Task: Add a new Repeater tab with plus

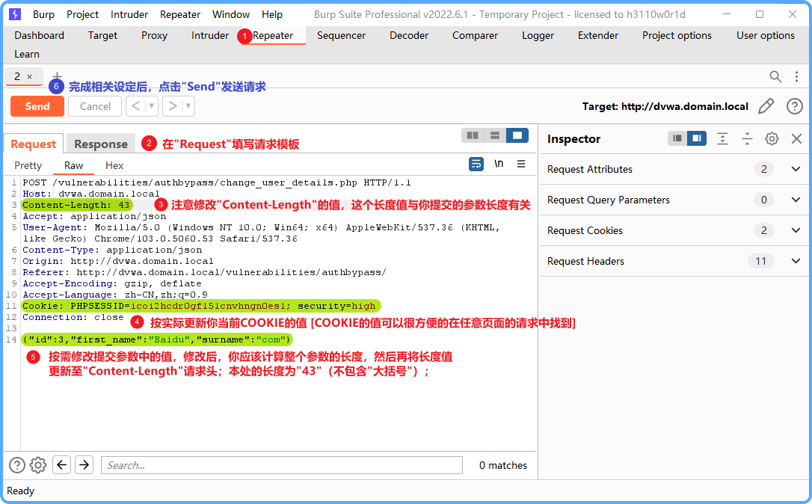Action: 57,76
